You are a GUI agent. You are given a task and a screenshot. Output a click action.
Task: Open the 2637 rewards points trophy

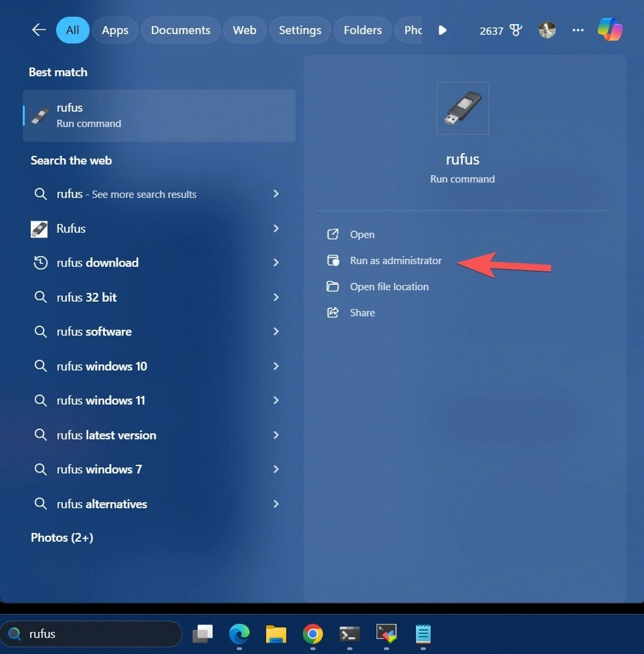tap(500, 31)
